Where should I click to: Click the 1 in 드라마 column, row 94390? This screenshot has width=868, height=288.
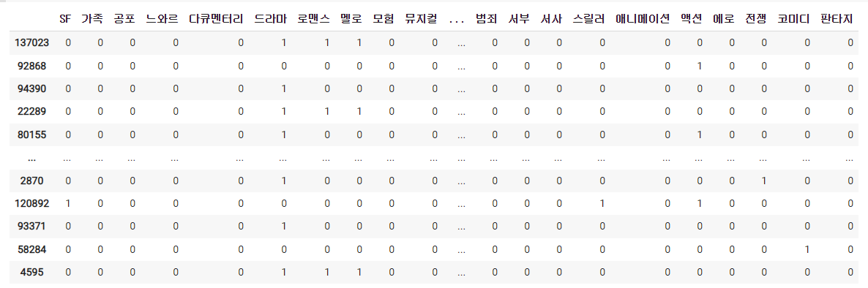point(283,88)
